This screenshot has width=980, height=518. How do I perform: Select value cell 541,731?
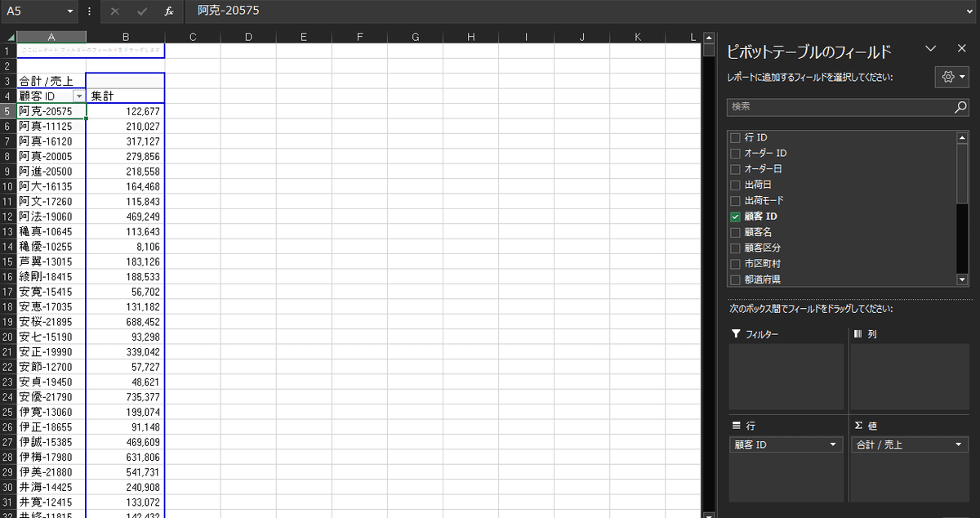click(x=126, y=471)
